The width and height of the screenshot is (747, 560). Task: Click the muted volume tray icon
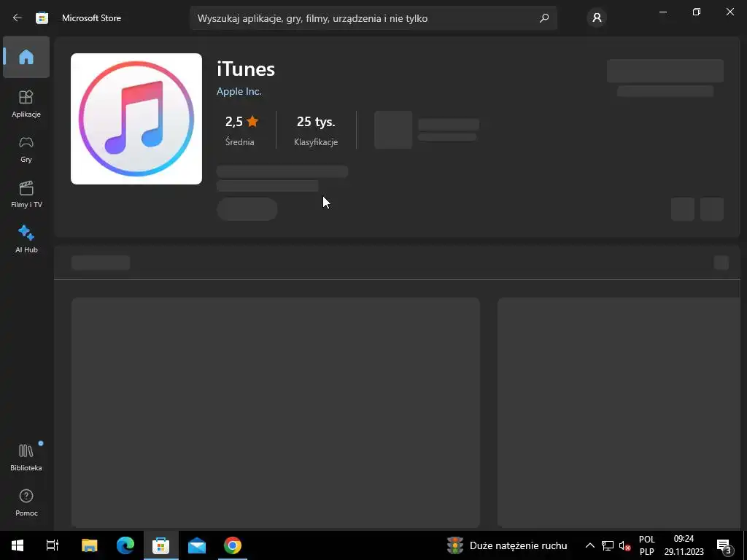[624, 545]
